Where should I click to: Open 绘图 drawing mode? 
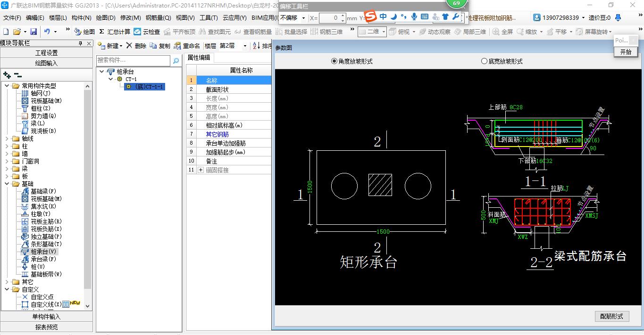pos(84,32)
